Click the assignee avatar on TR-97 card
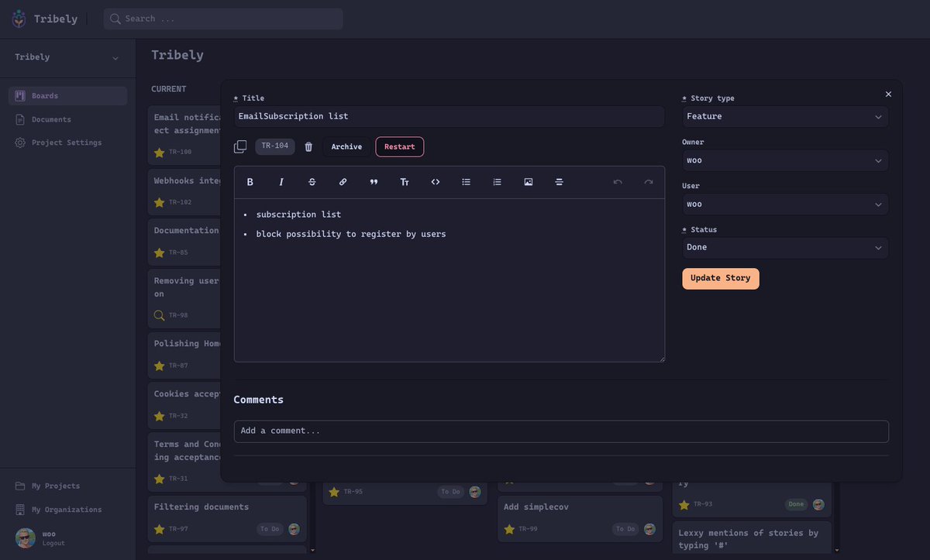930x560 pixels. point(294,529)
